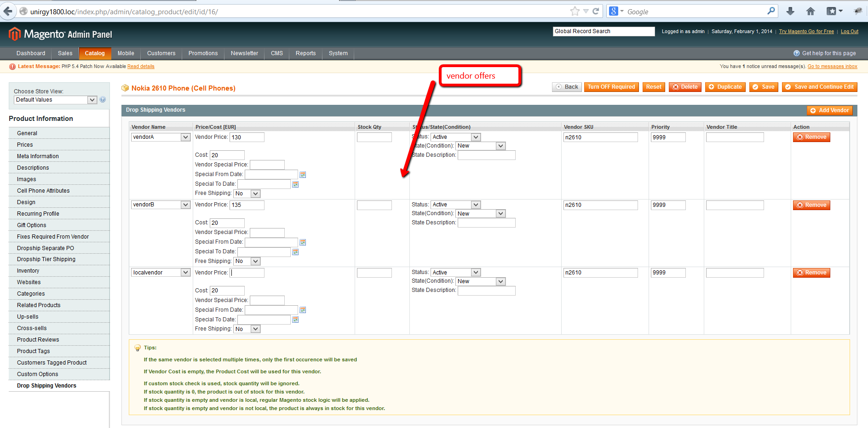The width and height of the screenshot is (868, 428).
Task: Click the Magento Admin Panel logo
Action: pos(60,34)
